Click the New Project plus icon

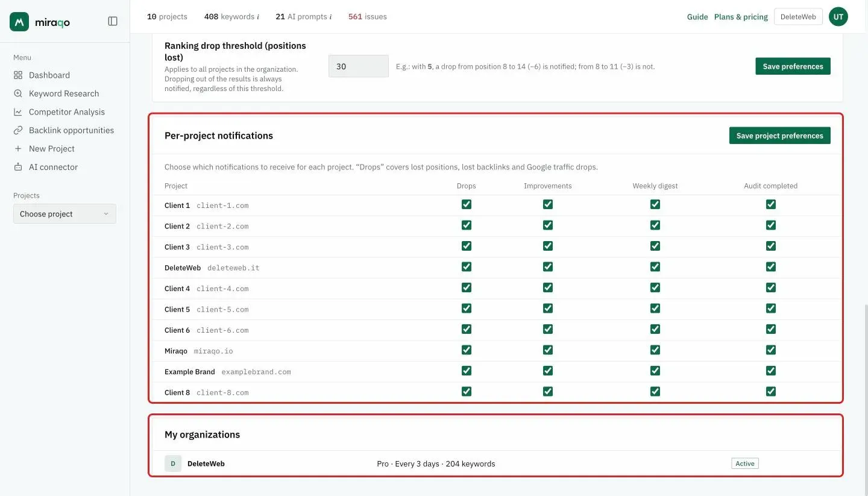click(x=18, y=149)
